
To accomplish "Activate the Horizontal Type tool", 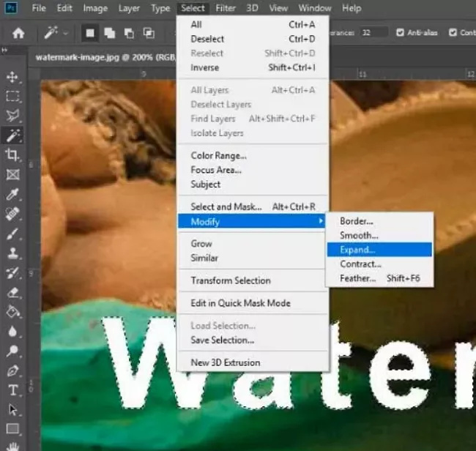I will [12, 390].
